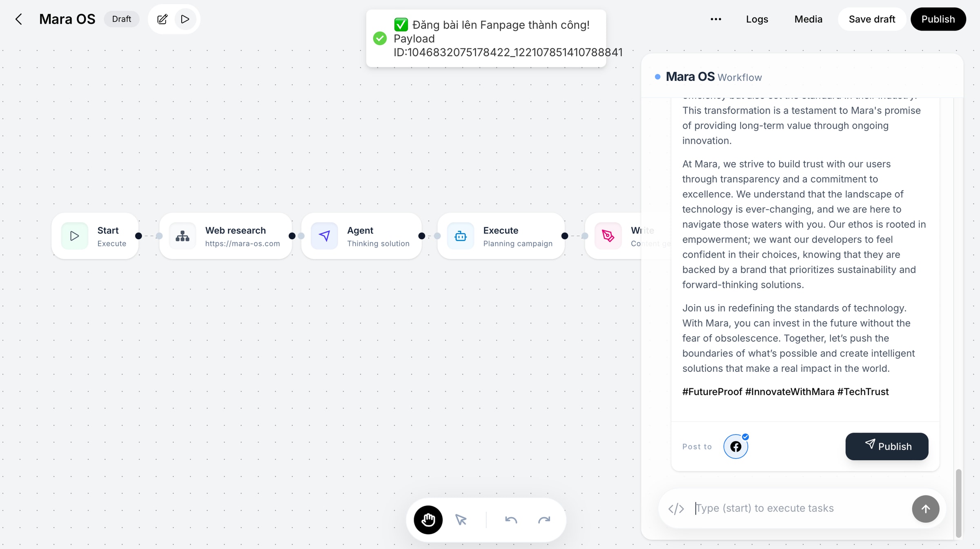Screen dimensions: 980x549
Task: Toggle Facebook as the post destination
Action: [x=736, y=446]
